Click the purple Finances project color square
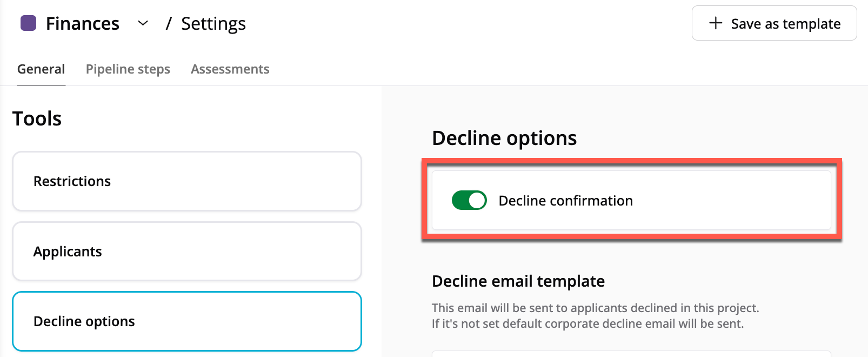Screen dimensions: 868x357 pyautogui.click(x=28, y=23)
